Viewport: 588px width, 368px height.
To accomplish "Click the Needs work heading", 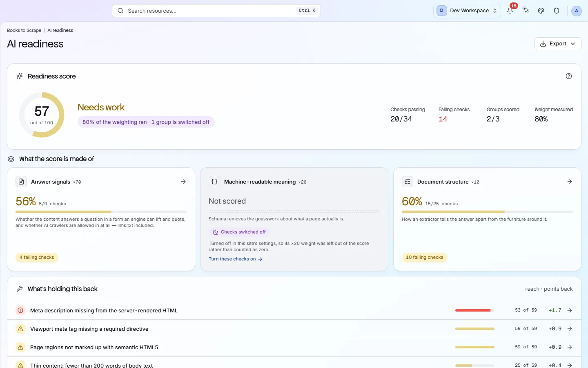I will click(101, 107).
